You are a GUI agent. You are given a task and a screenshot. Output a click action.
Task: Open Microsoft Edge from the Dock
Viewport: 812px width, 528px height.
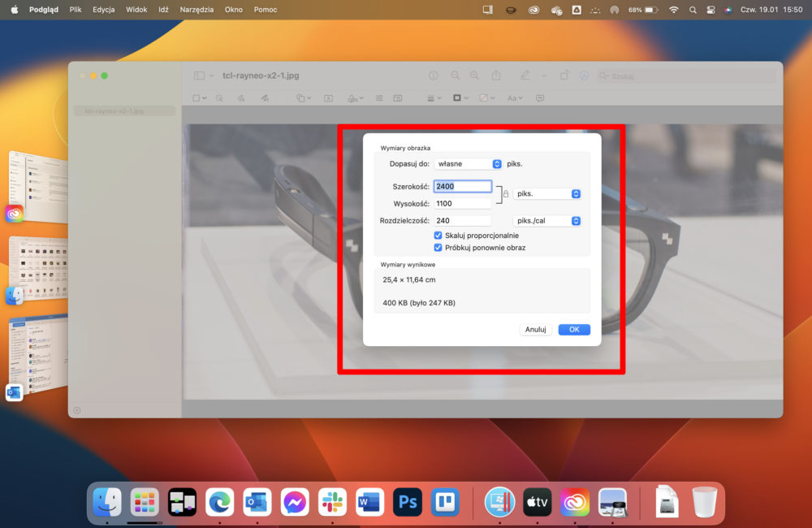click(219, 502)
